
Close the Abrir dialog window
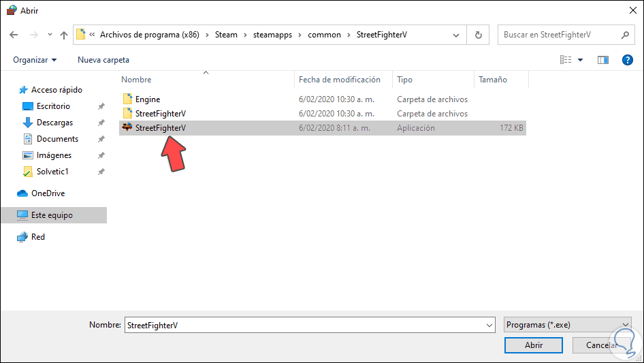[633, 10]
